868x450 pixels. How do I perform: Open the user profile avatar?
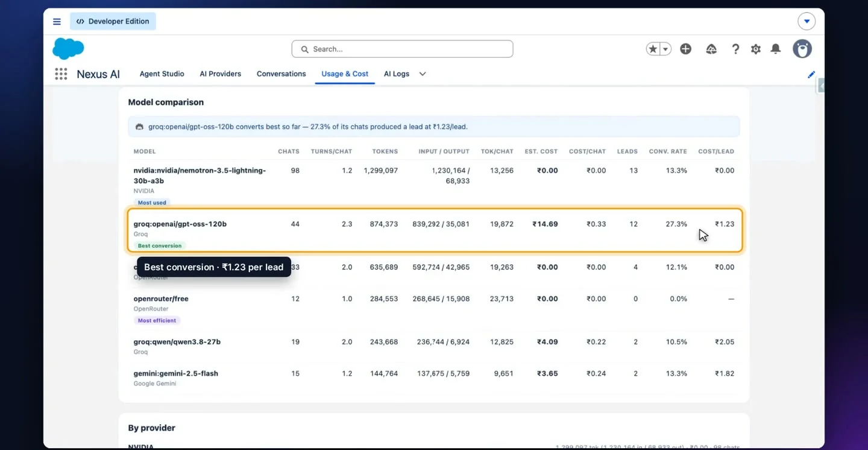tap(802, 49)
